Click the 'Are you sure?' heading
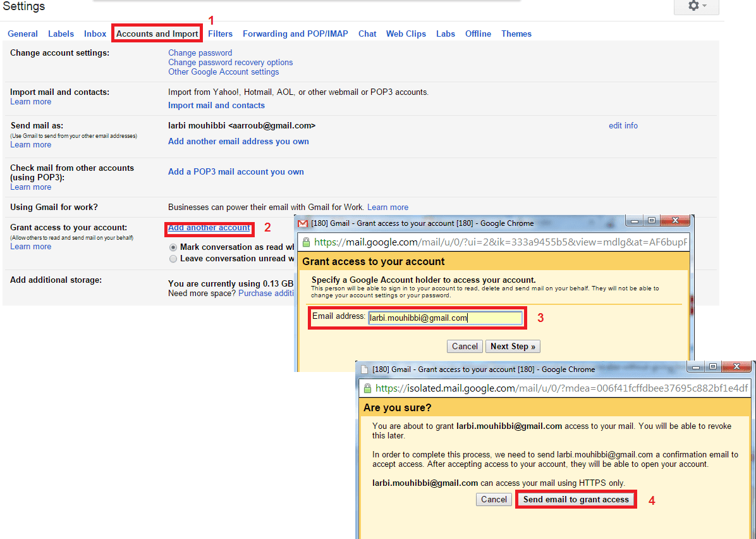The width and height of the screenshot is (756, 539). [398, 408]
